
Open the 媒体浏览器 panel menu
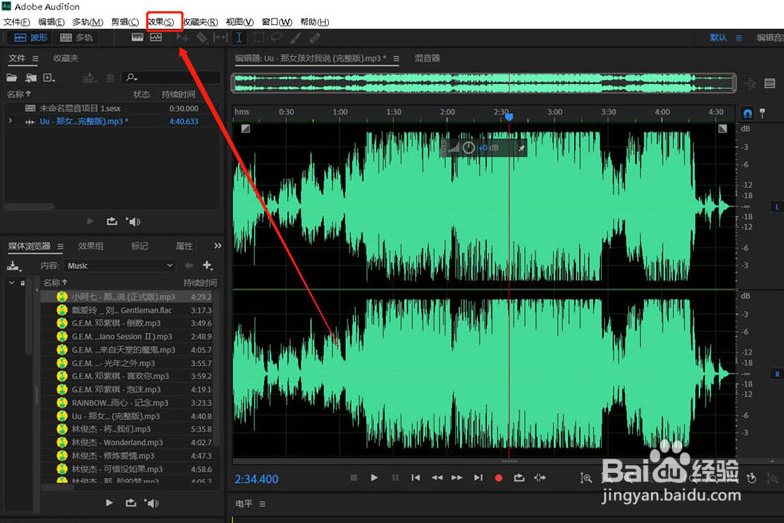tap(60, 246)
